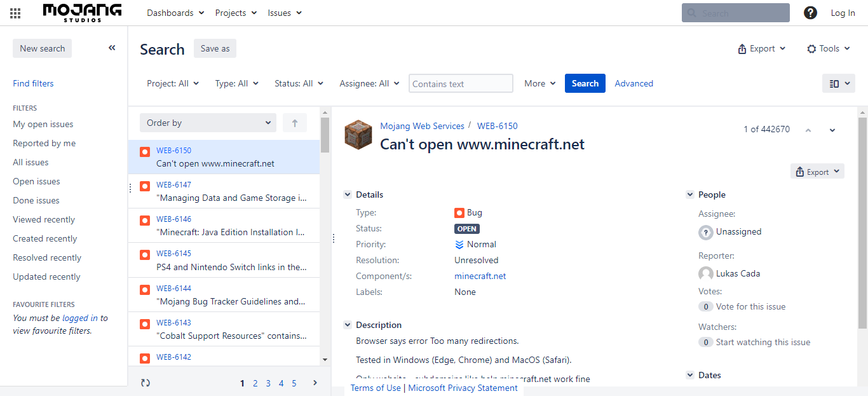The height and width of the screenshot is (396, 868).
Task: Open the WEB-6150 breadcrumb link
Action: [498, 126]
